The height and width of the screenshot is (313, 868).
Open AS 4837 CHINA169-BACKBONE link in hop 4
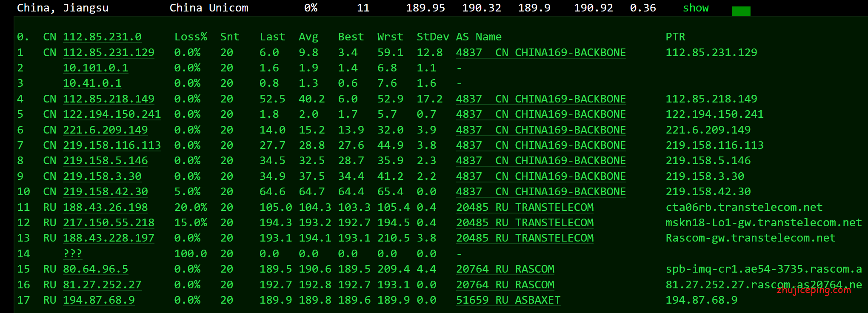541,99
